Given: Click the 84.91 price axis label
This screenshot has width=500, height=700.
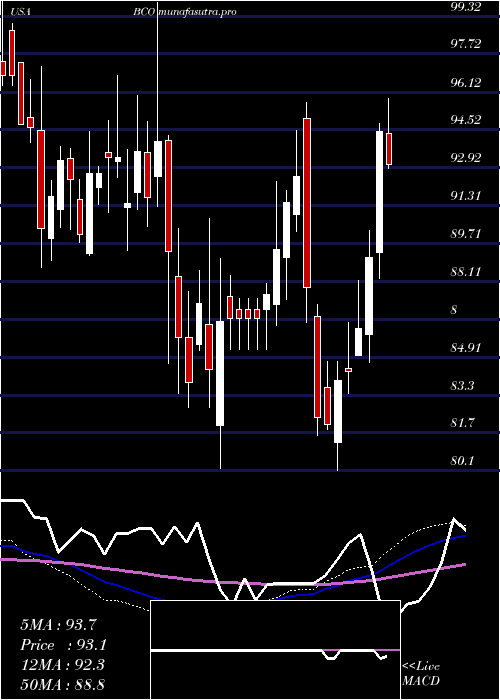Looking at the screenshot, I should coord(466,347).
